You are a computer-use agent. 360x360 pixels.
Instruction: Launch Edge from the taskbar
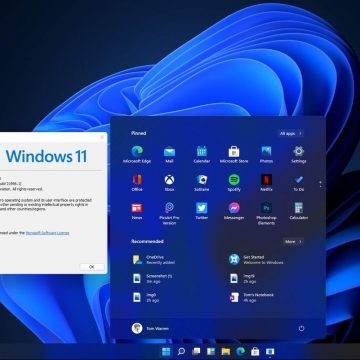(240, 351)
